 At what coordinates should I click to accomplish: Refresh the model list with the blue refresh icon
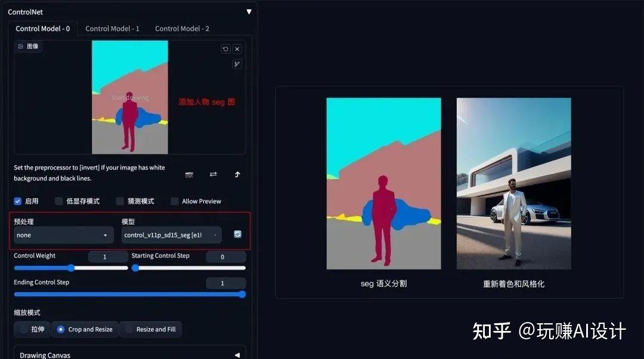click(237, 234)
